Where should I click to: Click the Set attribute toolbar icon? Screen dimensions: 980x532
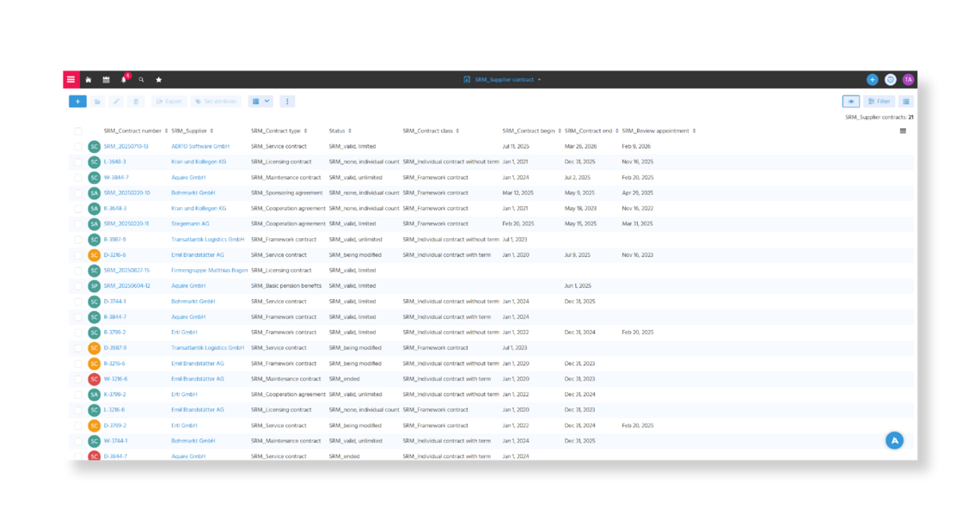[x=217, y=101]
